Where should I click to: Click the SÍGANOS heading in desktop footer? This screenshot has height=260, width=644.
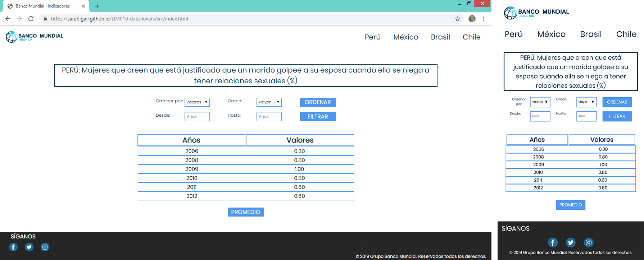pyautogui.click(x=23, y=236)
